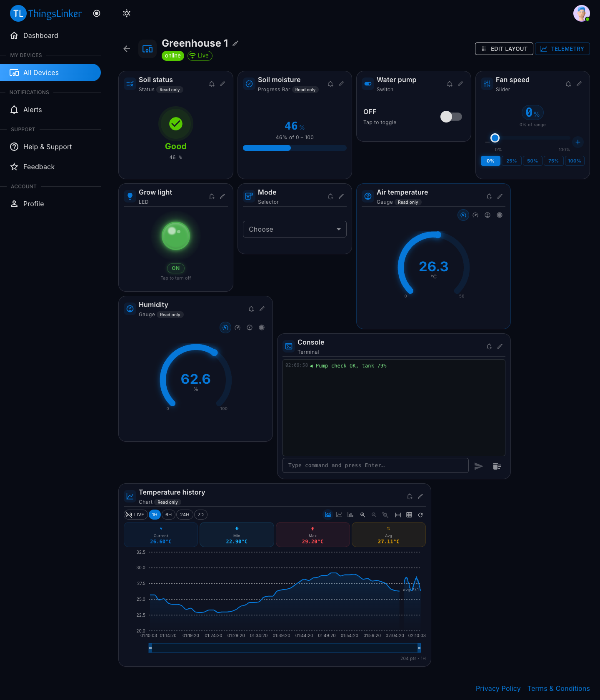Image resolution: width=600 pixels, height=700 pixels.
Task: Click the alert bell on Grow light widget
Action: pos(212,196)
